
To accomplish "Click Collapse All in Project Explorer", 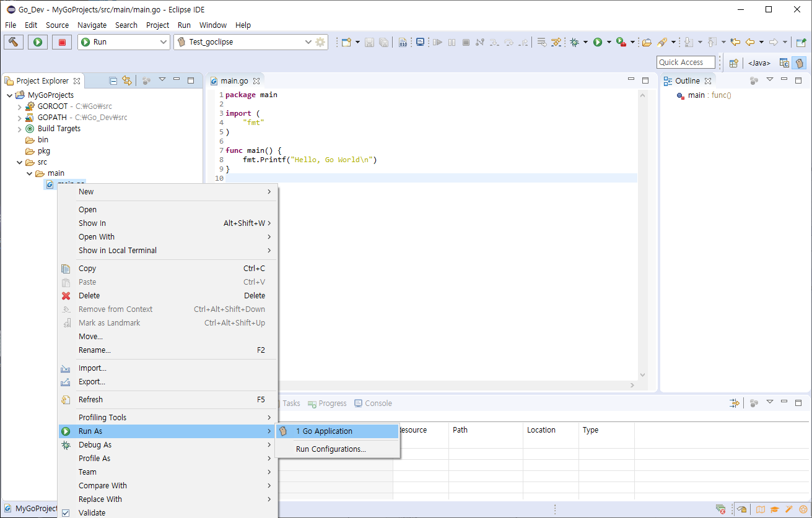I will 113,80.
